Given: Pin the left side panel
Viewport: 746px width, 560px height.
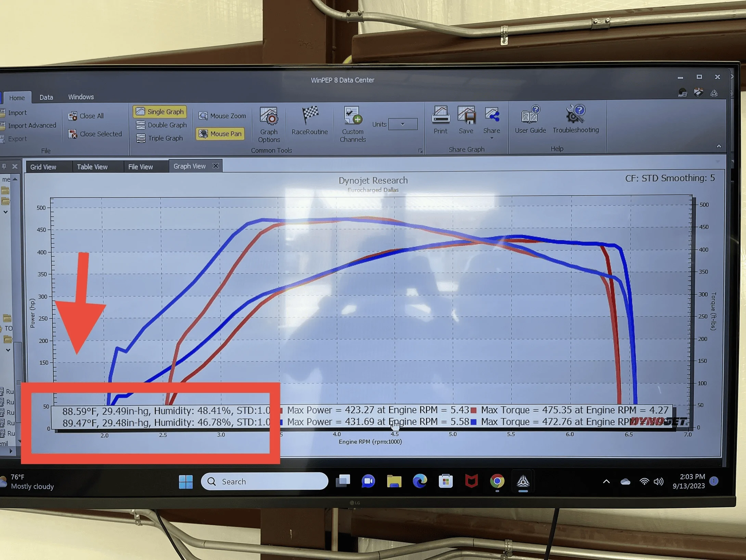Looking at the screenshot, I should coord(4,166).
